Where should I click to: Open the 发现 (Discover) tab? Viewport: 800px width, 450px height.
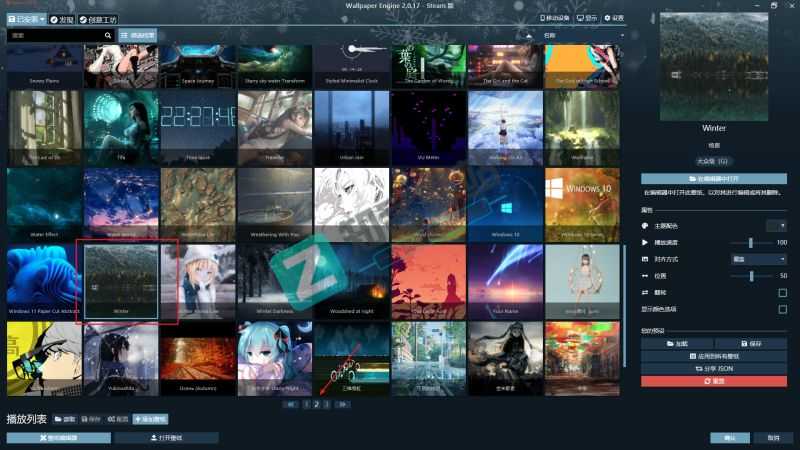[x=61, y=19]
